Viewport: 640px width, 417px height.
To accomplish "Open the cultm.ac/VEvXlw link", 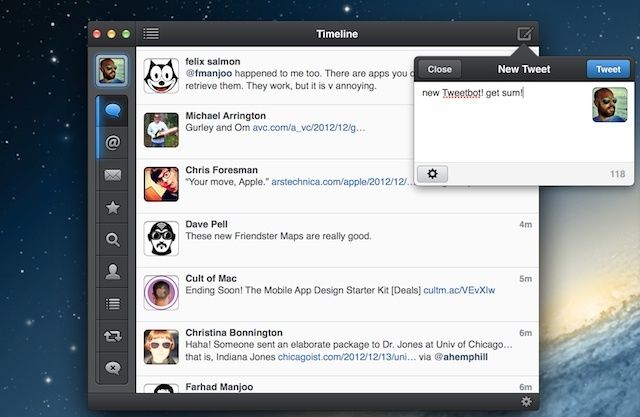I will pyautogui.click(x=459, y=290).
